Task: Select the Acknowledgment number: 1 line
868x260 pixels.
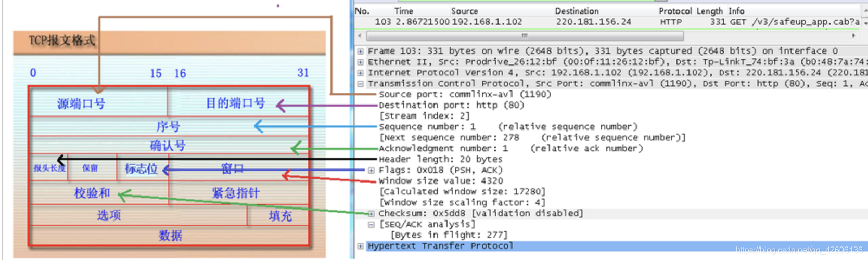Action: click(x=511, y=149)
